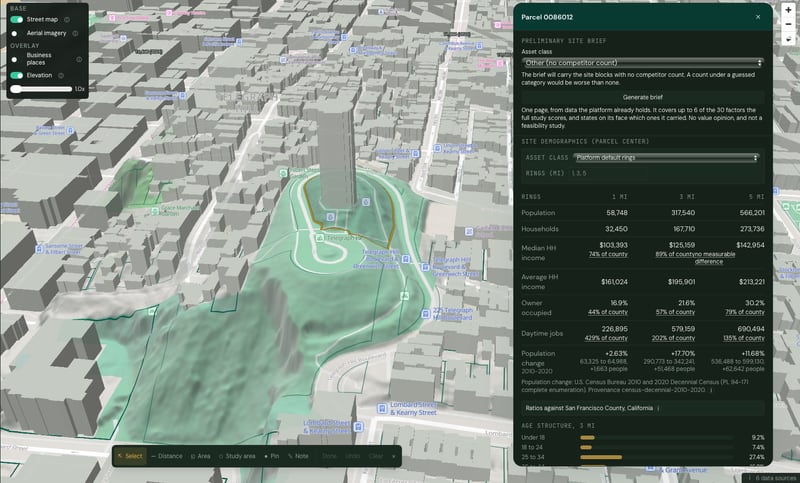Screen dimensions: 800x483
Task: Pick the Note tool
Action: tap(298, 456)
